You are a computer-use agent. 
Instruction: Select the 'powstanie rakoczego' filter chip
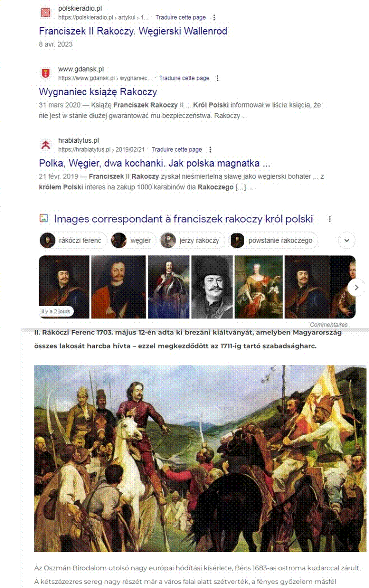[273, 241]
